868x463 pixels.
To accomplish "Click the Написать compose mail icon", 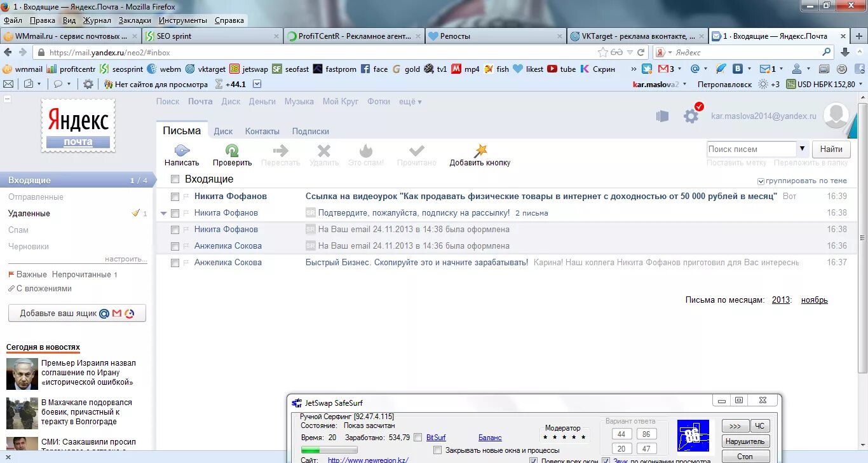I will coord(182,151).
